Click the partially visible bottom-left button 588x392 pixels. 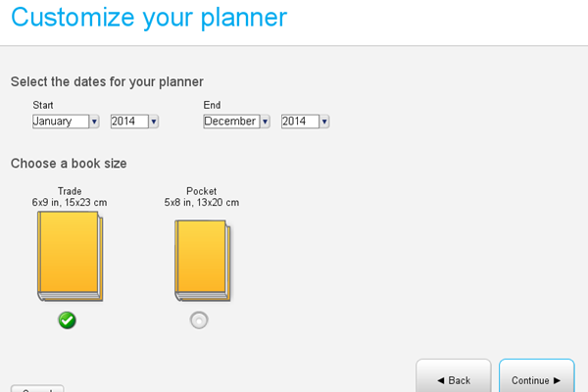(x=37, y=388)
